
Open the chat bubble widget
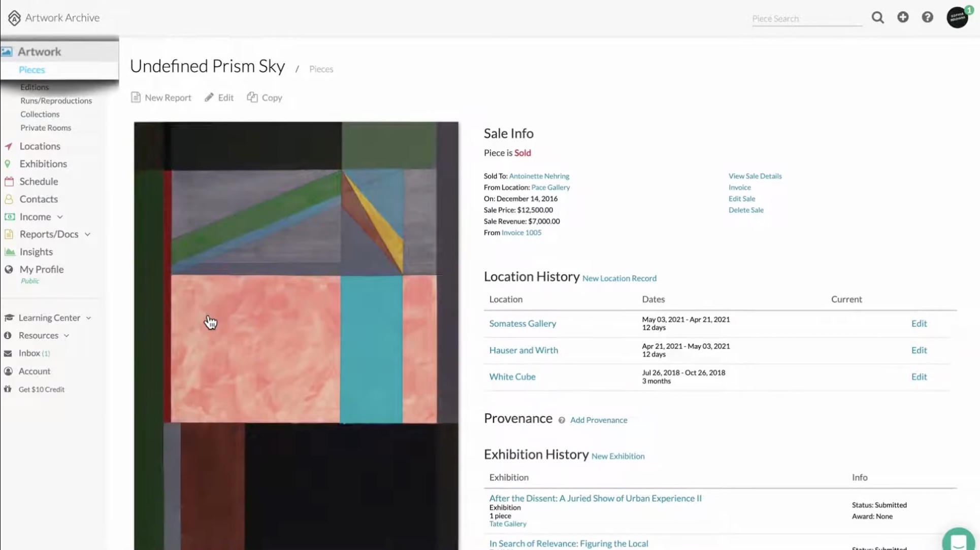click(958, 541)
